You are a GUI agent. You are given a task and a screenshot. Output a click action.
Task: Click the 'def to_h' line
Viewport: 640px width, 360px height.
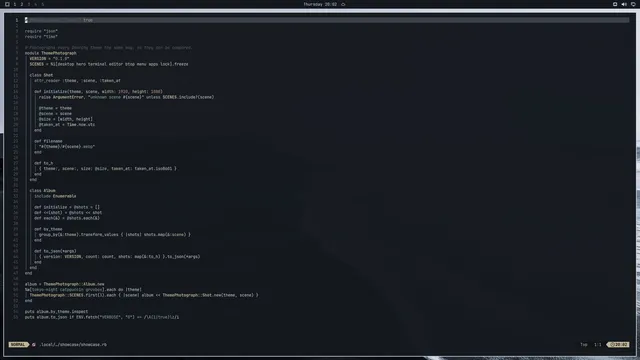pyautogui.click(x=44, y=163)
